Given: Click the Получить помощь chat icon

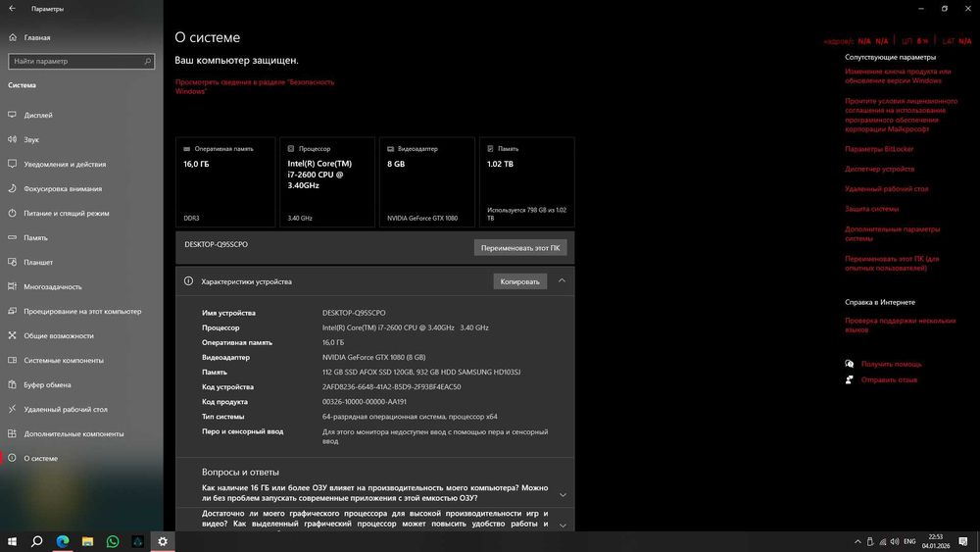Looking at the screenshot, I should tap(849, 364).
